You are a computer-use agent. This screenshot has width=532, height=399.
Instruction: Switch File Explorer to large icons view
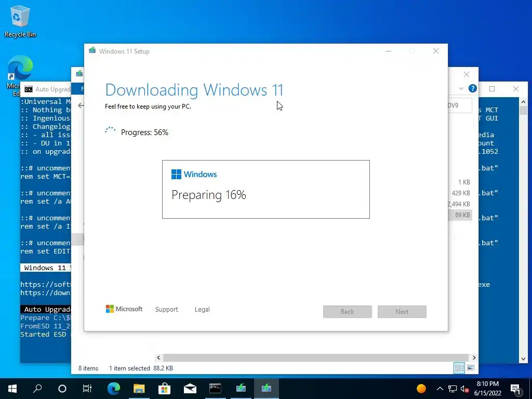pyautogui.click(x=471, y=368)
